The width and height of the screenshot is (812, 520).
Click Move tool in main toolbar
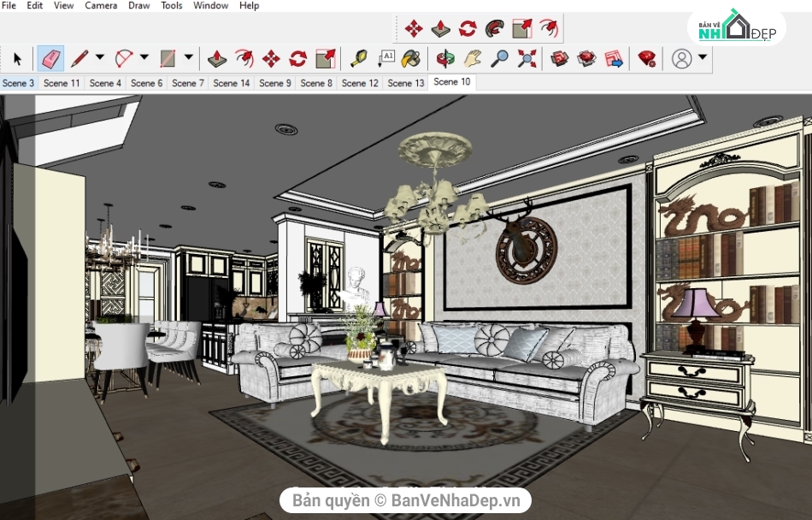point(271,58)
